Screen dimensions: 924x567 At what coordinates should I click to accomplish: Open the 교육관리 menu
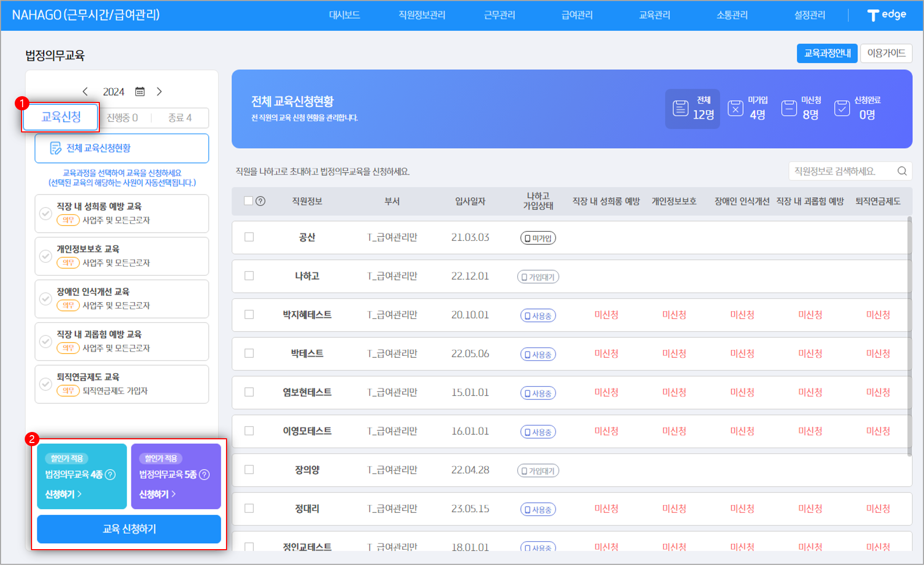pos(654,15)
